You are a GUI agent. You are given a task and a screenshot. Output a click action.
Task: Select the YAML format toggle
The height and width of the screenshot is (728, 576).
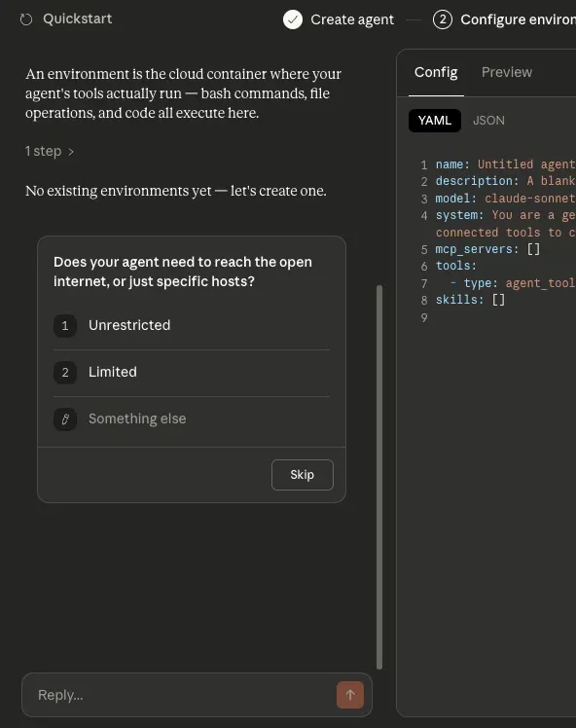[x=435, y=121]
